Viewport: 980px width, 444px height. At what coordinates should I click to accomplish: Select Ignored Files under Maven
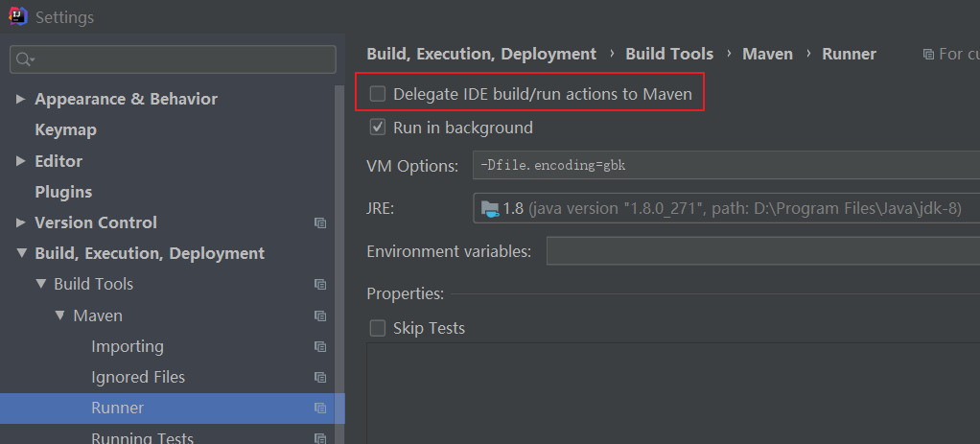pyautogui.click(x=138, y=377)
